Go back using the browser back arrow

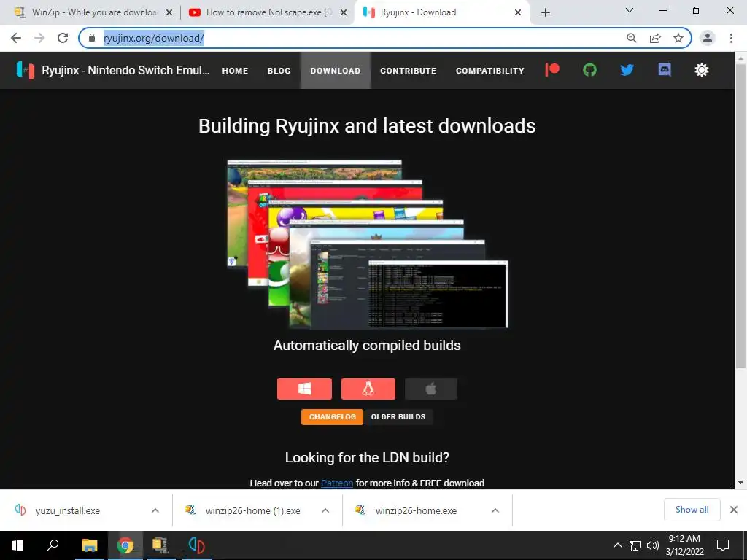(16, 38)
